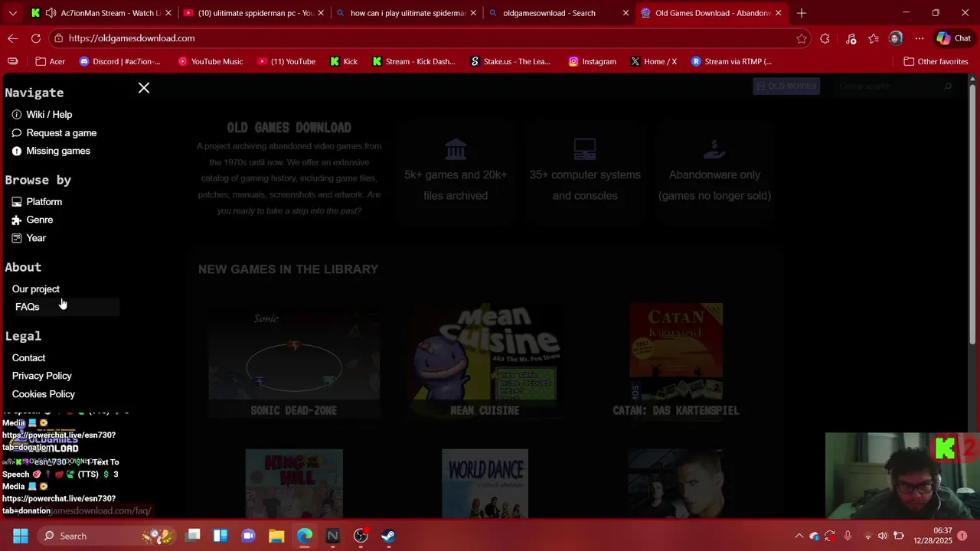Switch to ulitimate sppiderman pc YouTube tab
Image resolution: width=980 pixels, height=551 pixels.
click(253, 13)
